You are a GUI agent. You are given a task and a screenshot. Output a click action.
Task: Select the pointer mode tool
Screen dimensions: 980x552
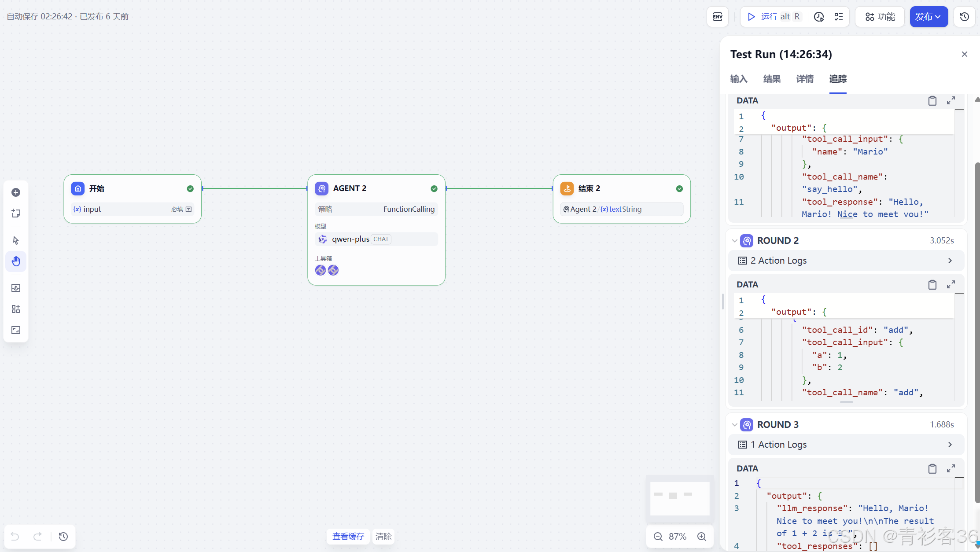(x=16, y=240)
